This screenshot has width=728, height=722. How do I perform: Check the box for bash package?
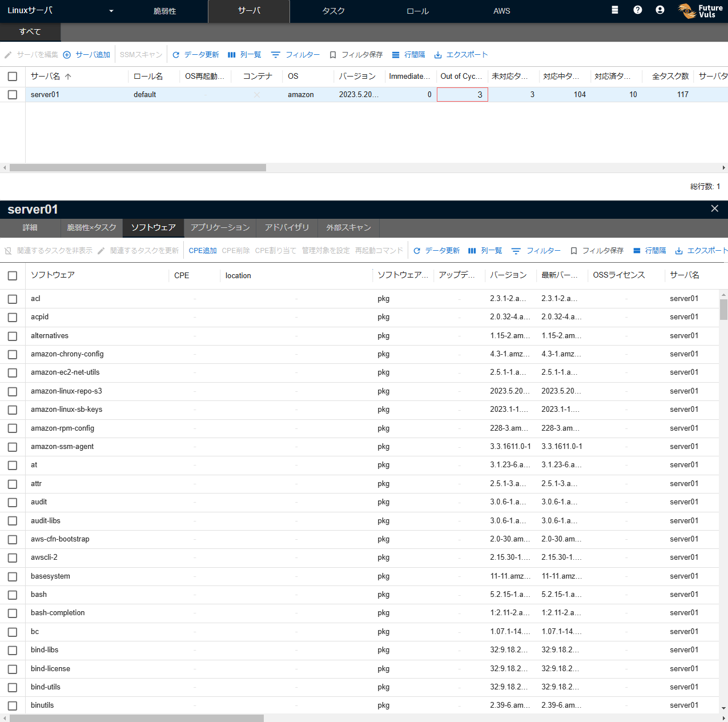(13, 595)
